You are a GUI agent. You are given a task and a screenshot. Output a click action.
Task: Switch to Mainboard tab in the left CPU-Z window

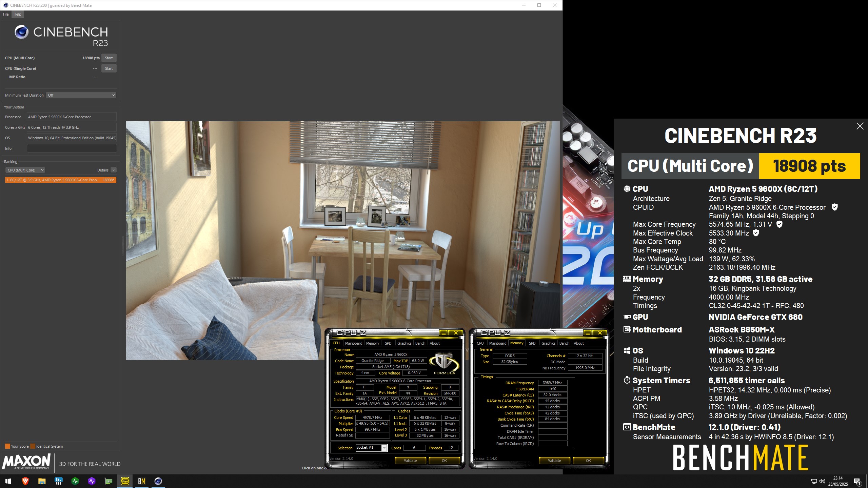tap(354, 343)
